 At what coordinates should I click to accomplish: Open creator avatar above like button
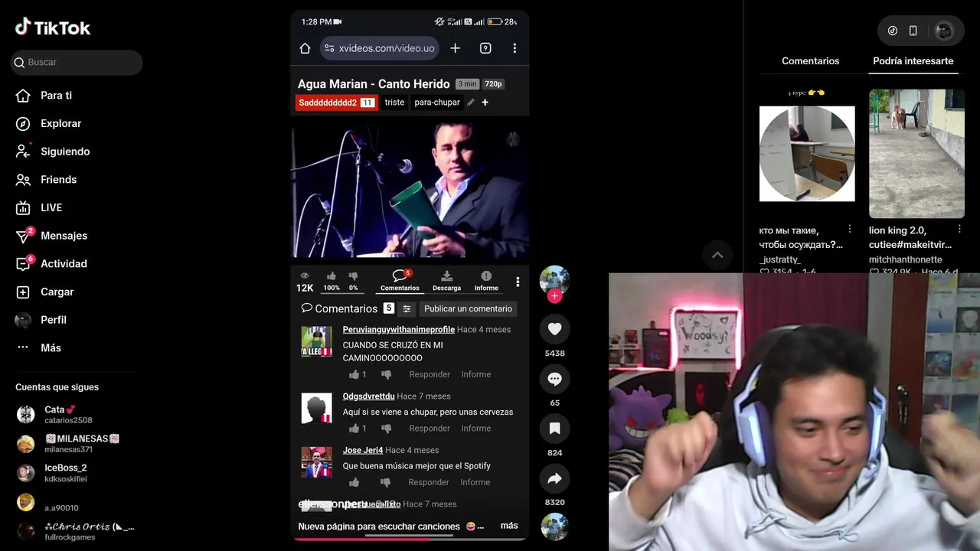point(554,279)
